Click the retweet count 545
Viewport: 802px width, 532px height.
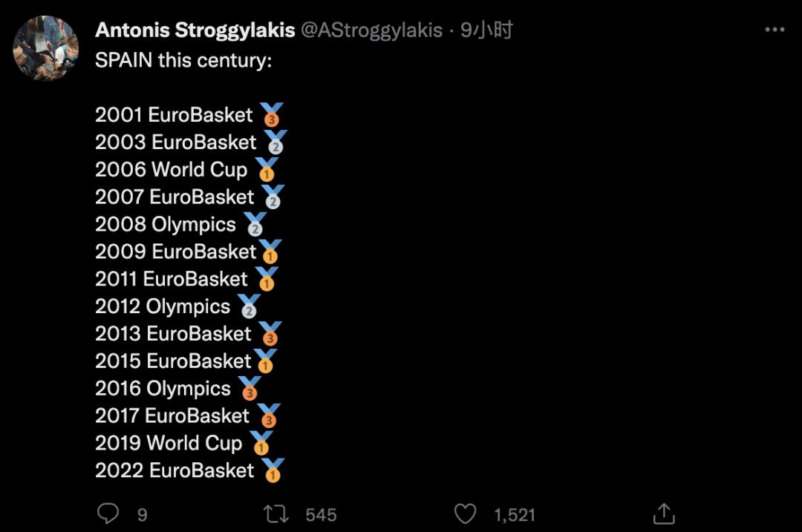pos(321,514)
